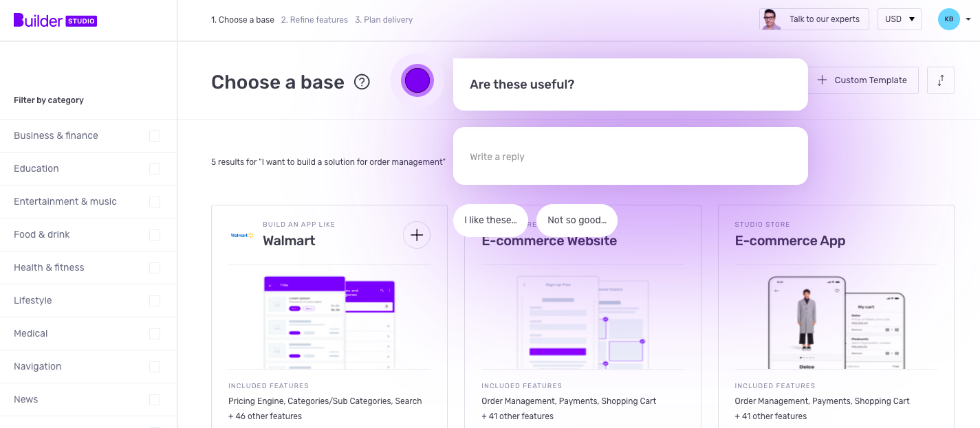Viewport: 980px width, 428px height.
Task: Open the help tooltip beside "Choose a base"
Action: click(362, 82)
